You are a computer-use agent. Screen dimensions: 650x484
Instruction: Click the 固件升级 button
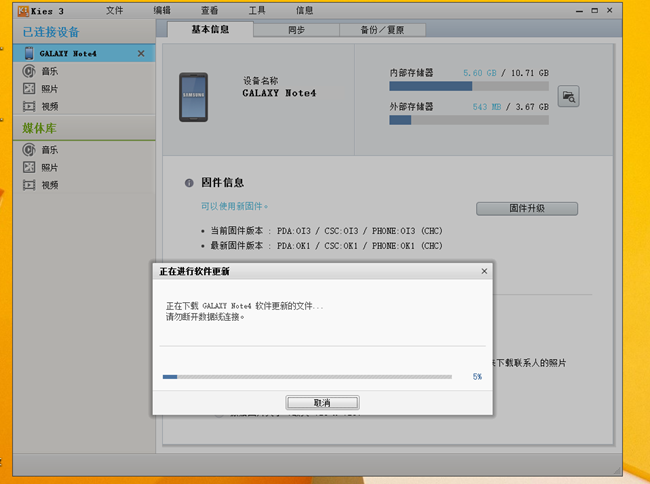(527, 208)
